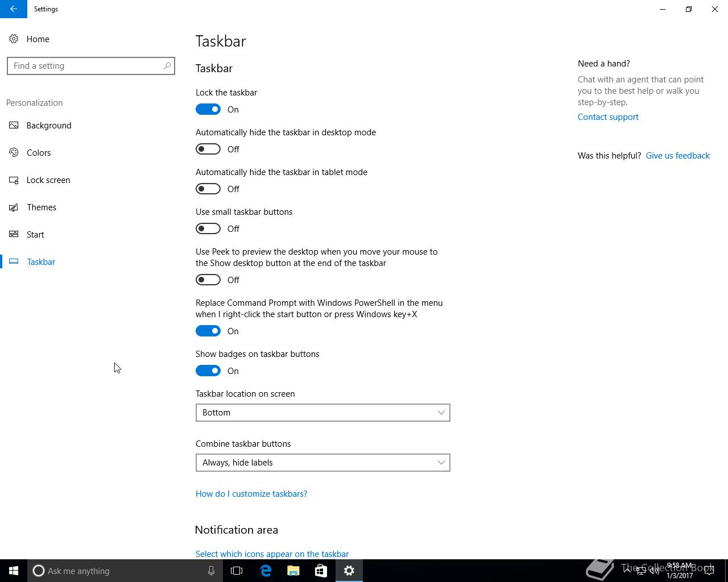Click the back arrow in Settings title bar
The height and width of the screenshot is (582, 728).
tap(14, 9)
